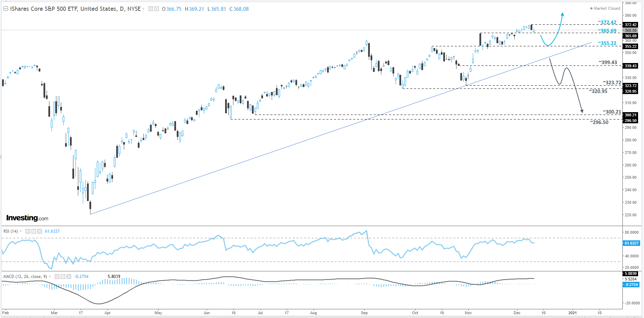Open the dropdown arrow after NYSE
This screenshot has height=318, width=644.
coord(143,9)
